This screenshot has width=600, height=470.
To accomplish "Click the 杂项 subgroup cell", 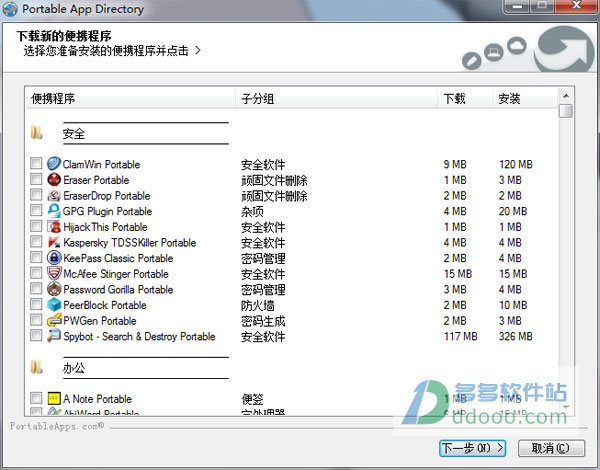I will click(252, 211).
